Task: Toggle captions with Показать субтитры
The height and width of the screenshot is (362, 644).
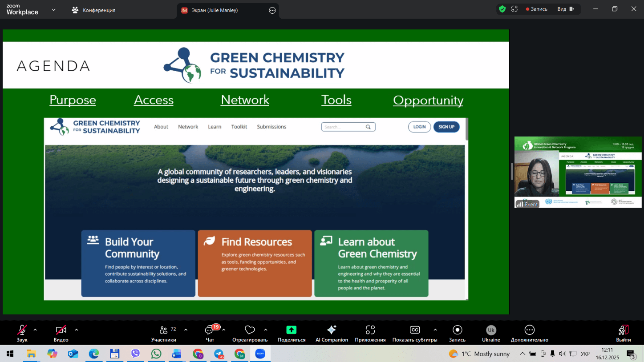Action: (x=414, y=333)
